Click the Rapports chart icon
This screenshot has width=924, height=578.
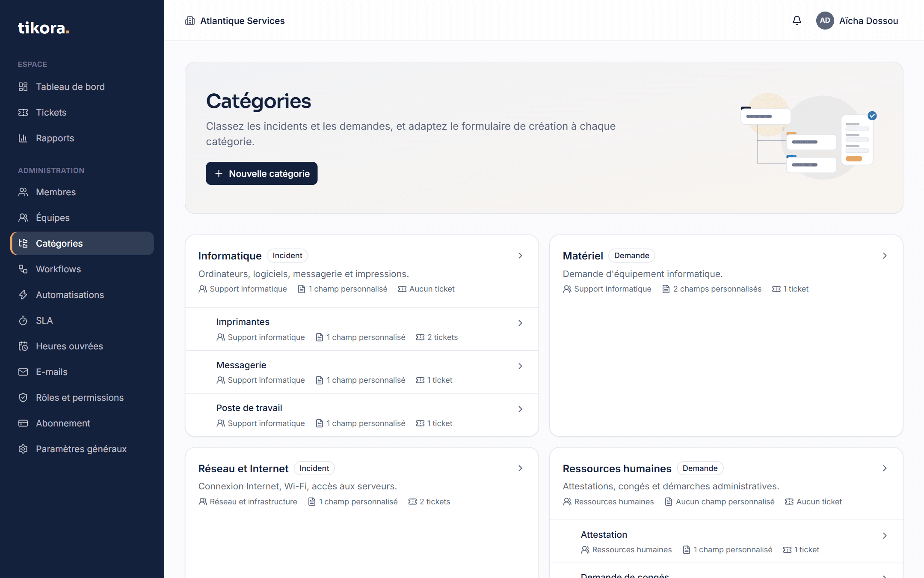[x=23, y=138]
